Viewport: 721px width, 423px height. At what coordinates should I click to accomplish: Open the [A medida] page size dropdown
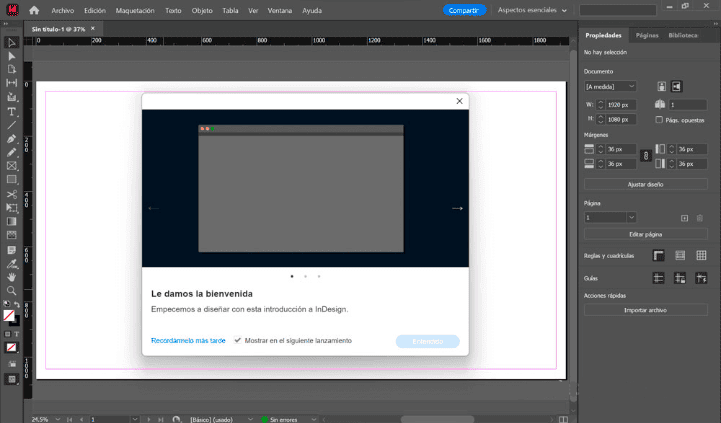610,86
